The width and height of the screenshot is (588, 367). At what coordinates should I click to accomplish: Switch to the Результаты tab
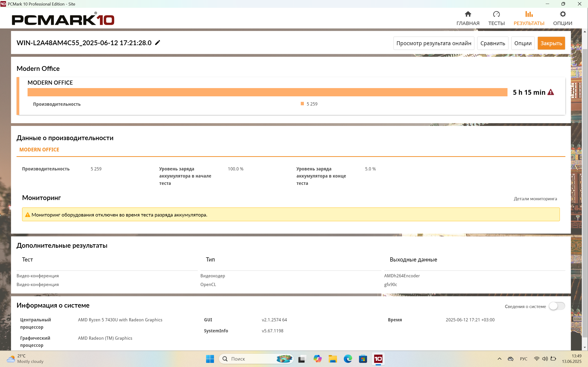(x=529, y=18)
